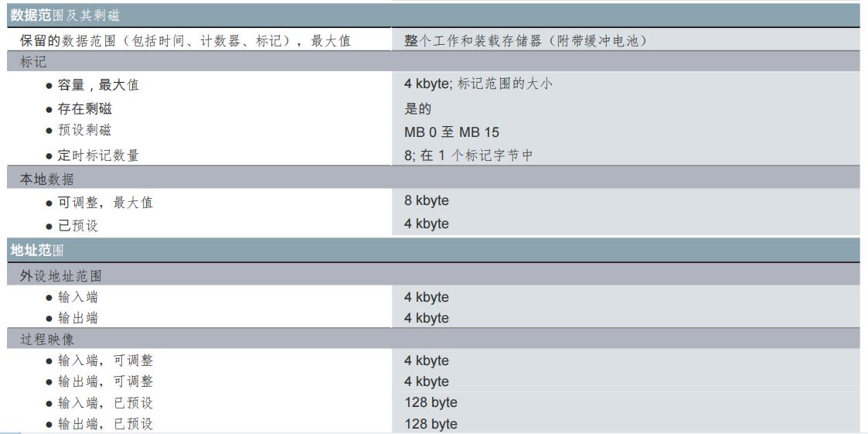Click 128 byte value for 输入端，已预设
The image size is (868, 434).
pos(431,403)
